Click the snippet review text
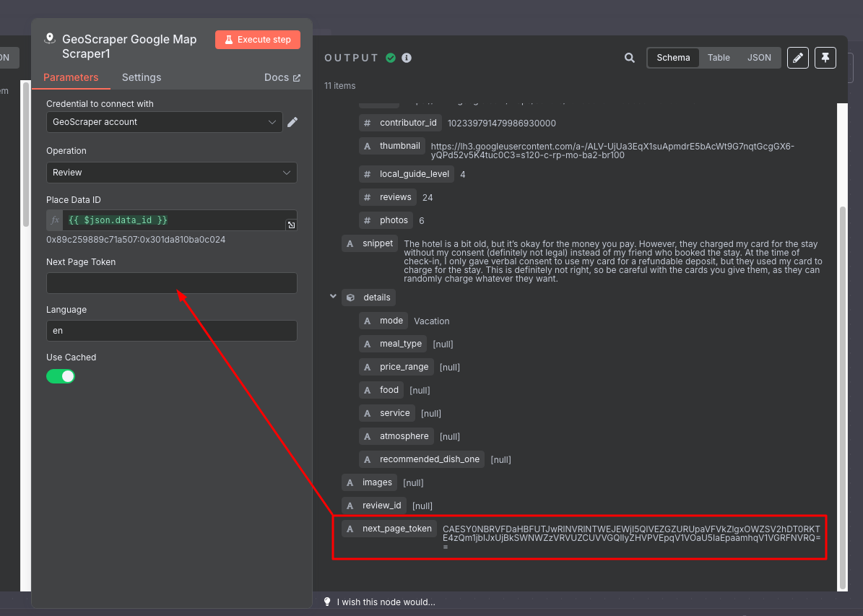The image size is (863, 616). pyautogui.click(x=612, y=261)
